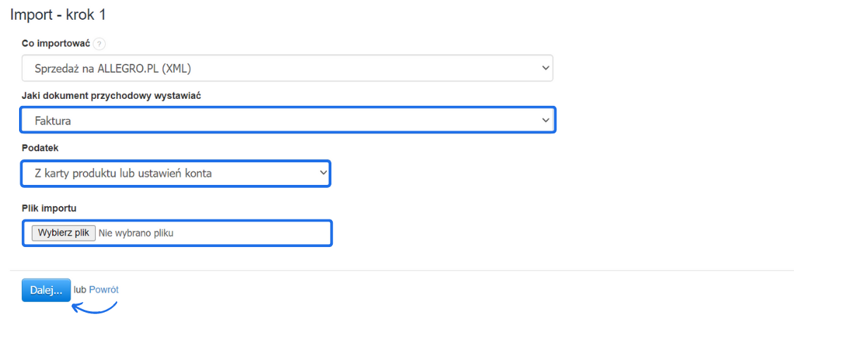Open the Co importować dropdown
Screen dimensions: 868x343
(x=282, y=68)
